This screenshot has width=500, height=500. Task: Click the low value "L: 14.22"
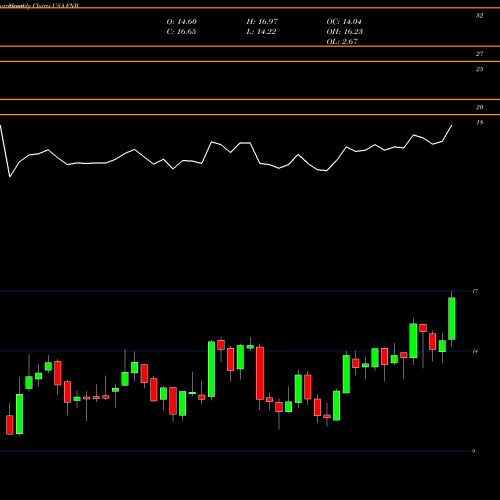(x=261, y=32)
